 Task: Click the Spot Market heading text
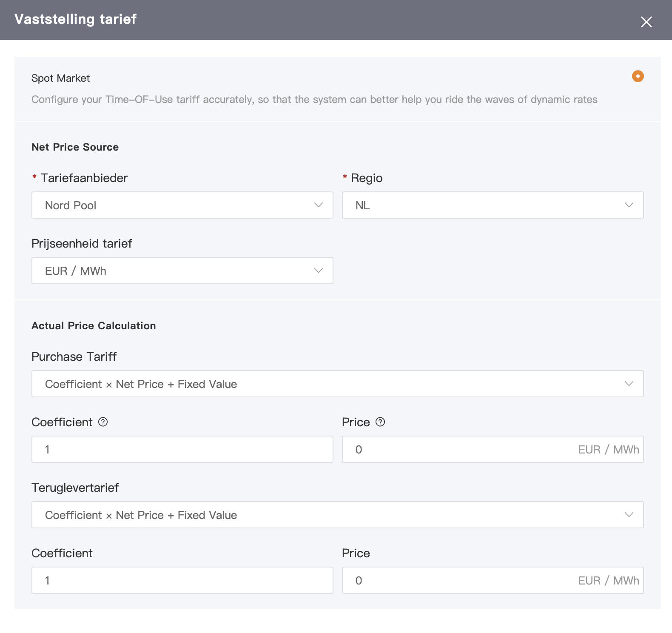pos(60,78)
